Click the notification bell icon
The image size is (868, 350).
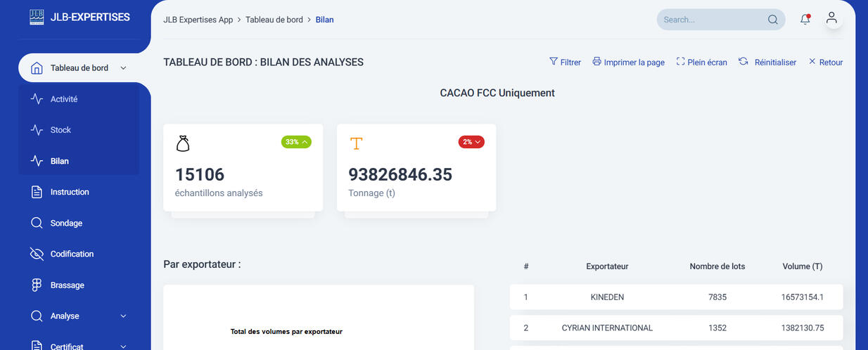click(x=805, y=20)
